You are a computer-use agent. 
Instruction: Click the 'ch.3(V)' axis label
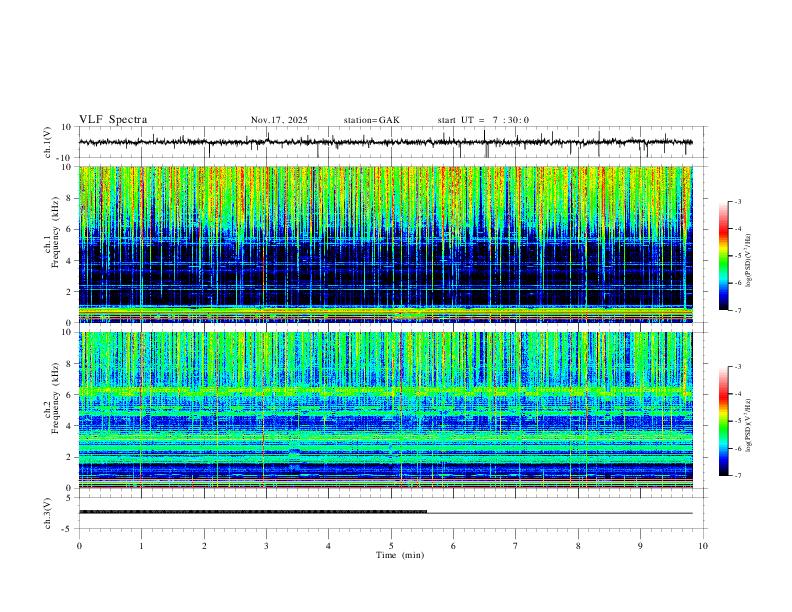pyautogui.click(x=48, y=513)
